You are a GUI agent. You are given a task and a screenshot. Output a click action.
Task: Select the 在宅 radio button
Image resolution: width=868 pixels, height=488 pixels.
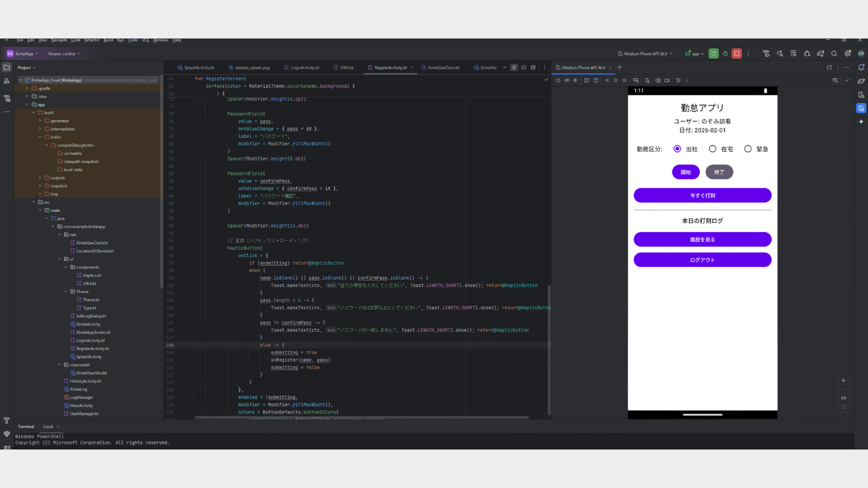coord(712,149)
